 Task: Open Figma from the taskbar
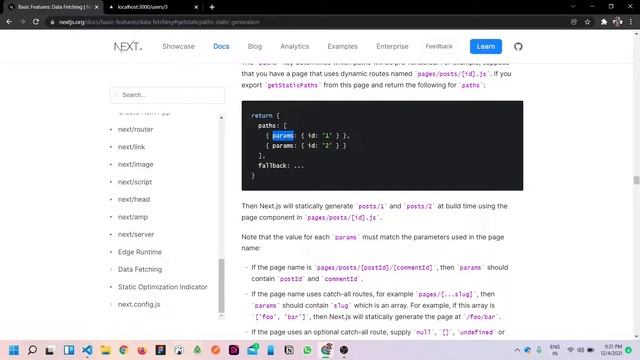pos(160,350)
